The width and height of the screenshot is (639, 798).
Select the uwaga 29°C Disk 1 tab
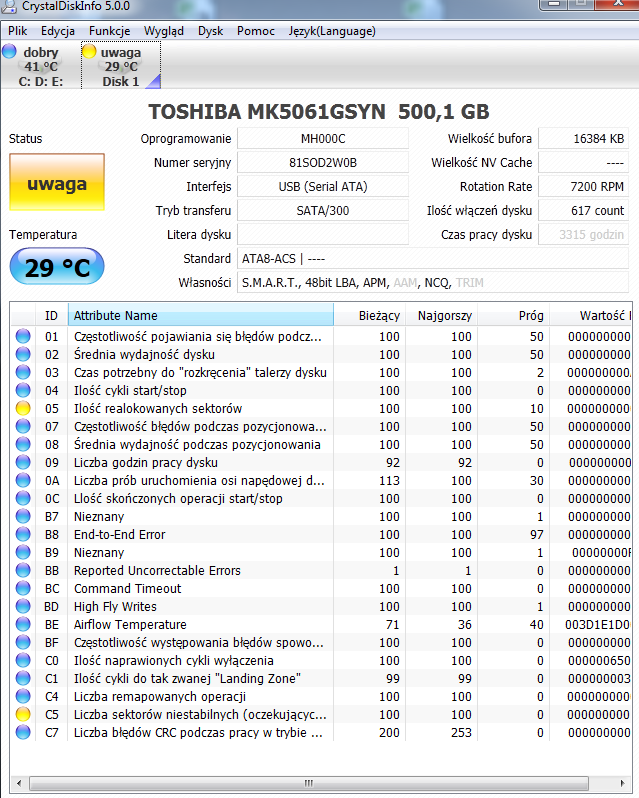[121, 66]
